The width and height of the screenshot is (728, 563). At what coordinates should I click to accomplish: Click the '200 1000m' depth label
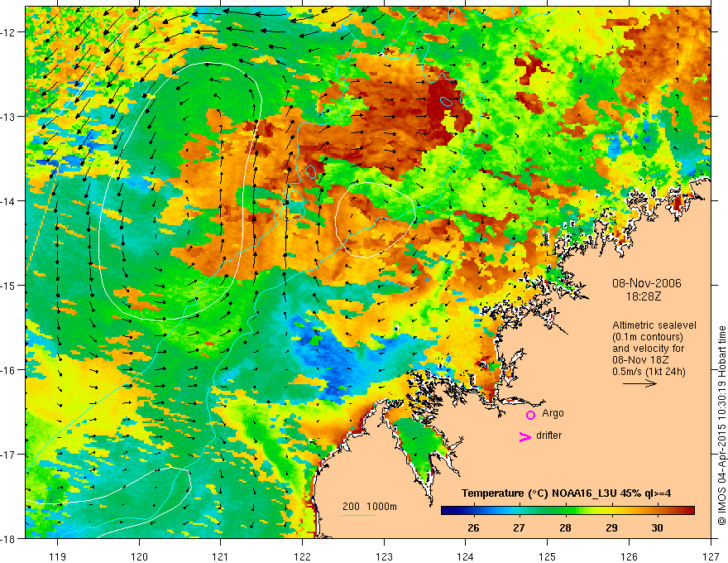click(x=370, y=507)
